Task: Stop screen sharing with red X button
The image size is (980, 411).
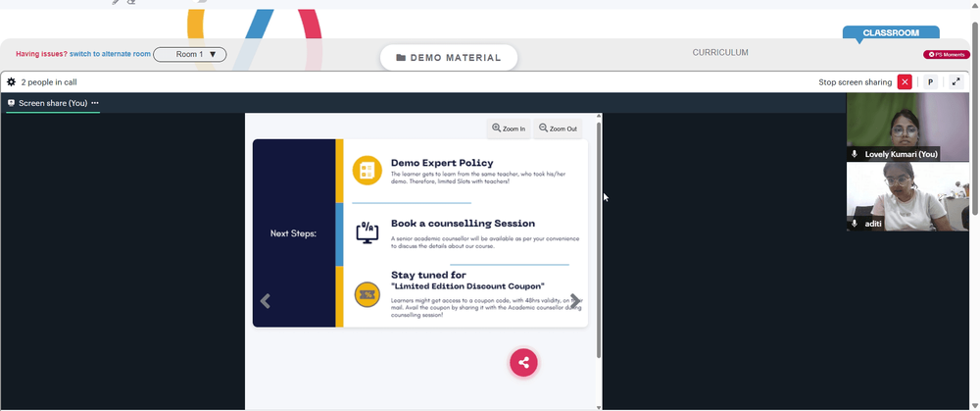Action: click(x=905, y=82)
